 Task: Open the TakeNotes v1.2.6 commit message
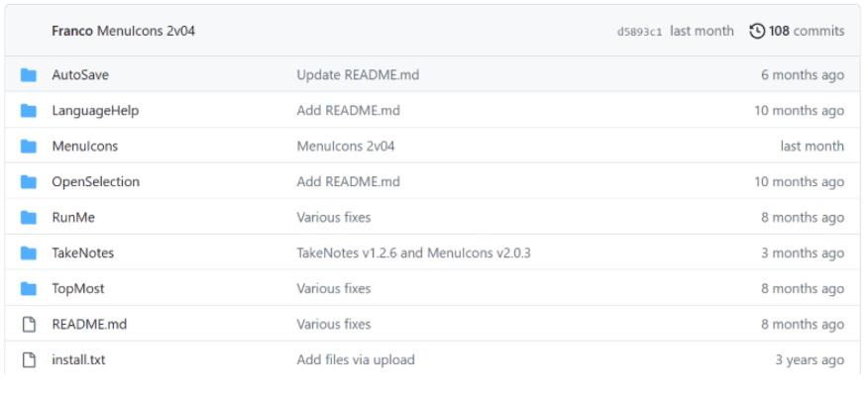click(413, 253)
